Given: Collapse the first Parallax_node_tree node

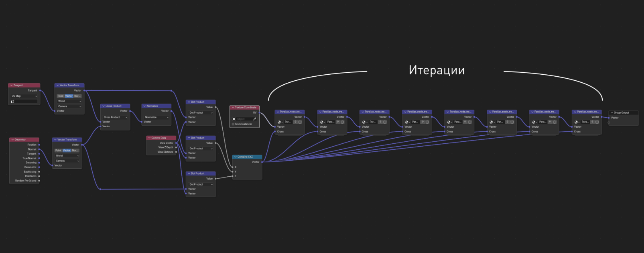Looking at the screenshot, I should point(278,112).
